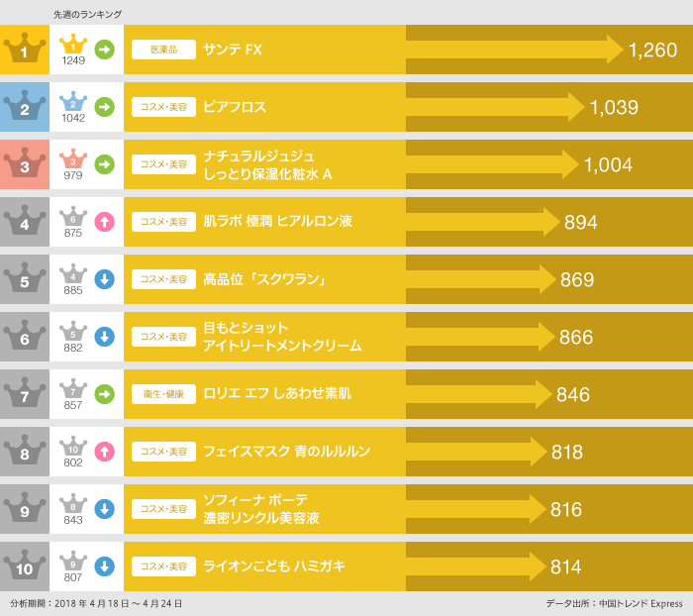Click last week's small crown showing 1249

click(73, 49)
